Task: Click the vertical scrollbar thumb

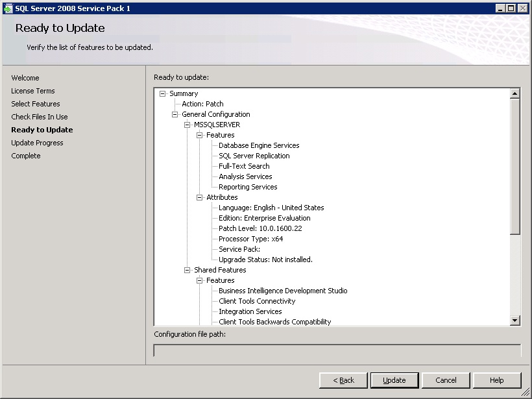Action: 514,166
